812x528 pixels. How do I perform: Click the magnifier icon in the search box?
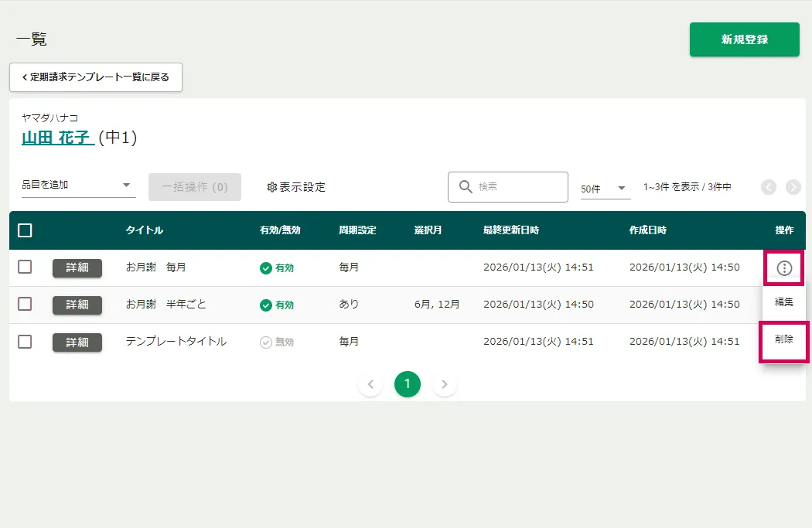click(466, 187)
